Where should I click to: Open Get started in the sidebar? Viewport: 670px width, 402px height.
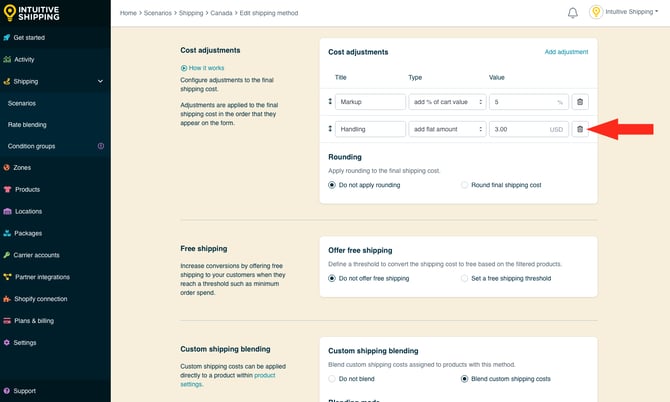(29, 38)
